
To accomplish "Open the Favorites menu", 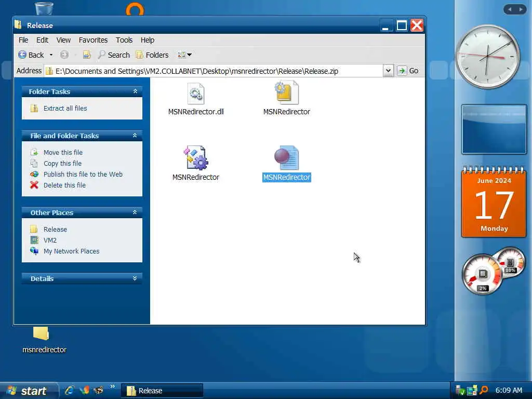I will tap(94, 40).
